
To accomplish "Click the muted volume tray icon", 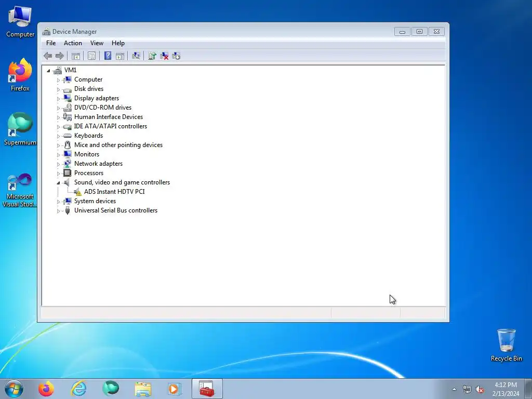I will (480, 390).
